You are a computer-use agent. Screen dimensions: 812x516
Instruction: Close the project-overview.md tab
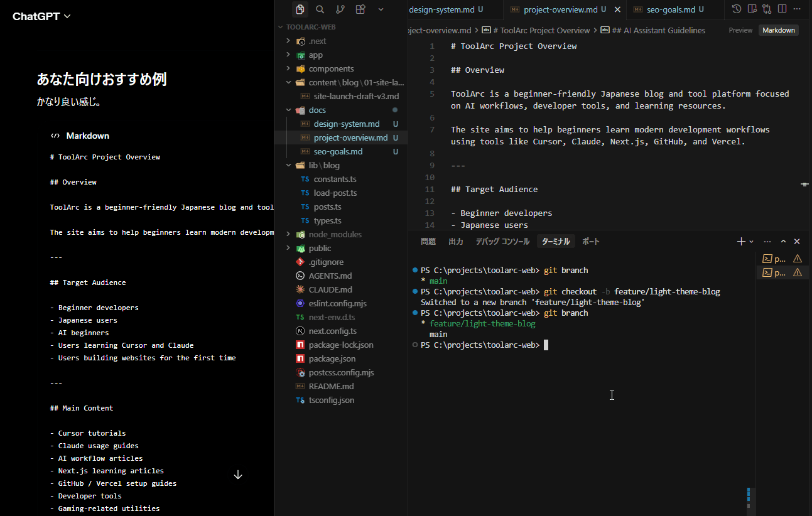pos(617,9)
